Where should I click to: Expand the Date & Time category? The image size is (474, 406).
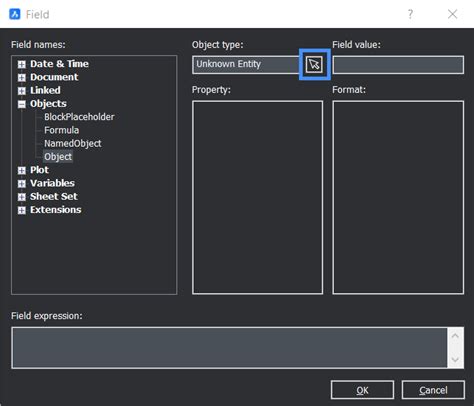click(22, 64)
